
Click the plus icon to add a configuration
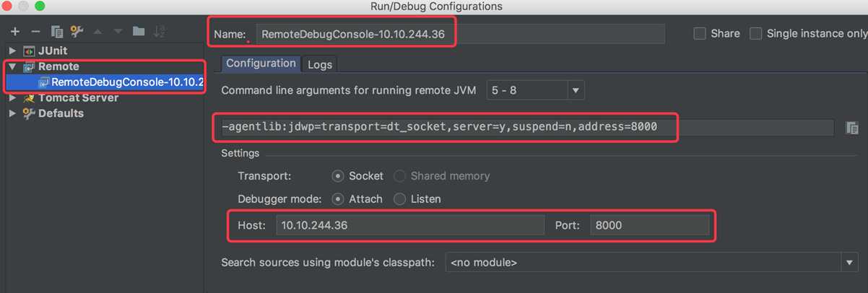(14, 32)
